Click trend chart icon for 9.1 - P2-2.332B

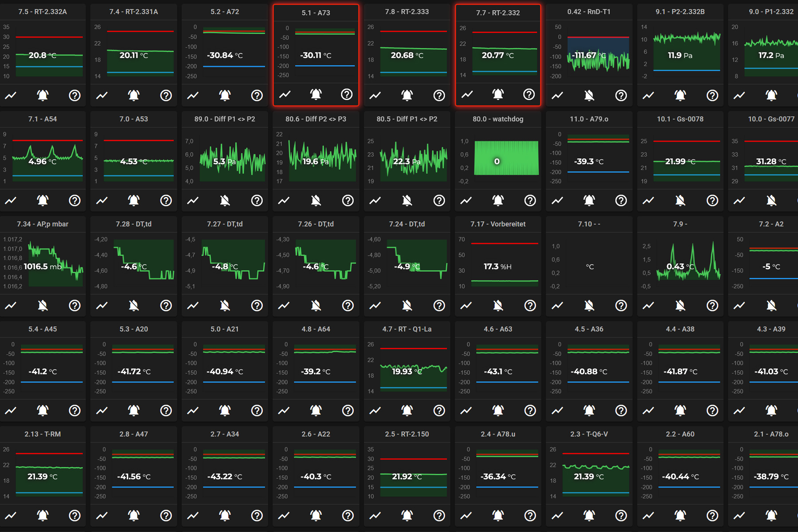click(648, 95)
